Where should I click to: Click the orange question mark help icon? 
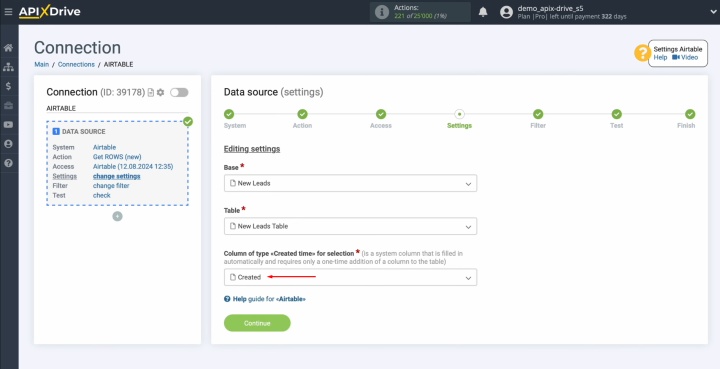tap(642, 53)
